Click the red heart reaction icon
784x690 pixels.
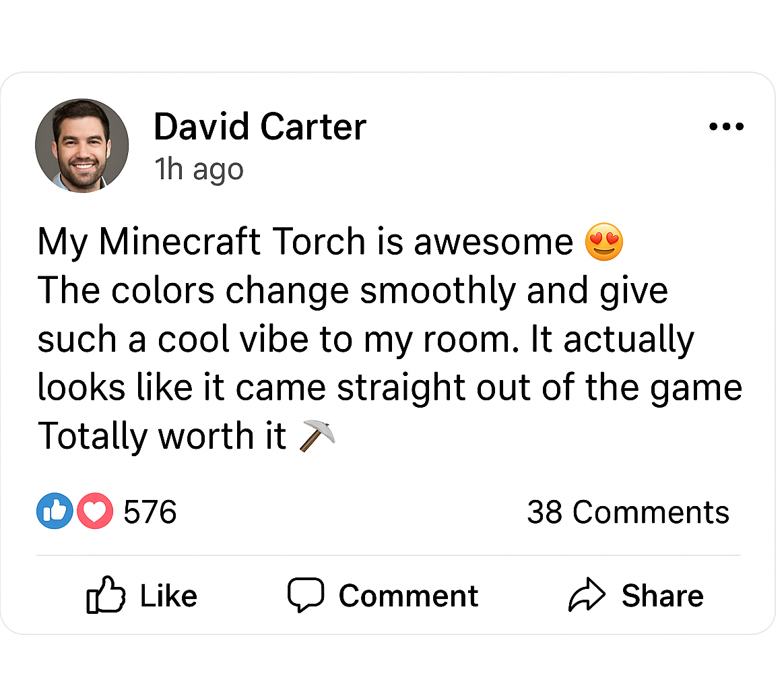[95, 512]
